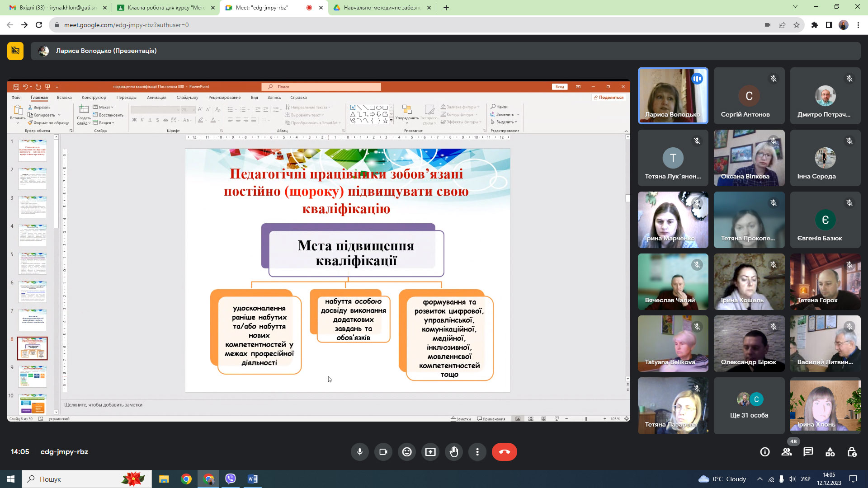Start slideshow from status bar button

(x=557, y=419)
